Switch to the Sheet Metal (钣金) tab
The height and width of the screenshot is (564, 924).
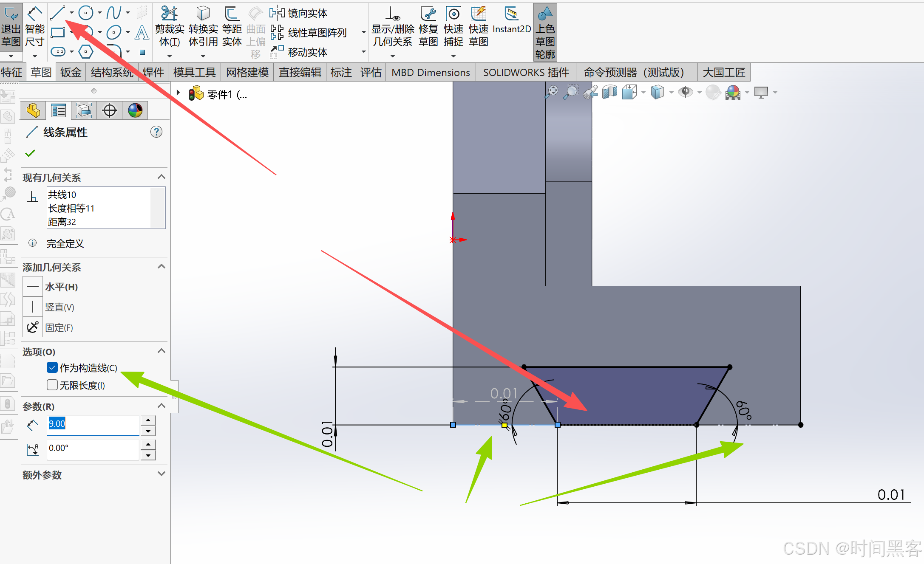click(71, 73)
